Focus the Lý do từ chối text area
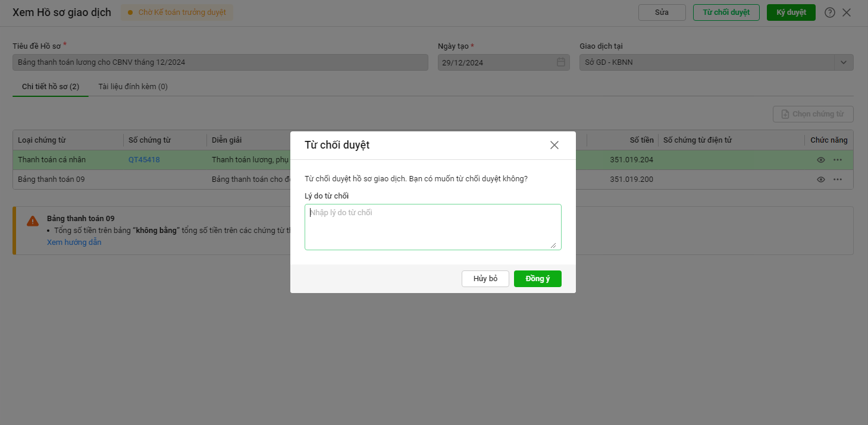 click(x=433, y=227)
